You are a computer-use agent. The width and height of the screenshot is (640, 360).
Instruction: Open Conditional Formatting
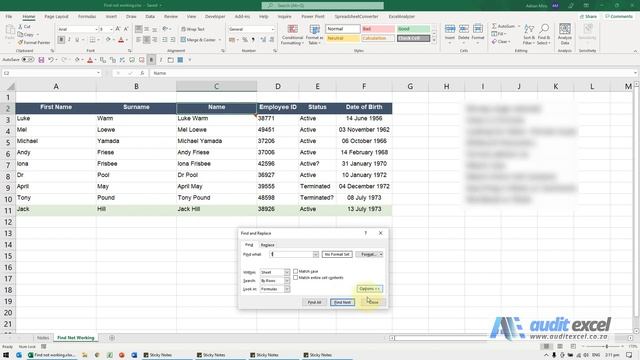pyautogui.click(x=293, y=35)
